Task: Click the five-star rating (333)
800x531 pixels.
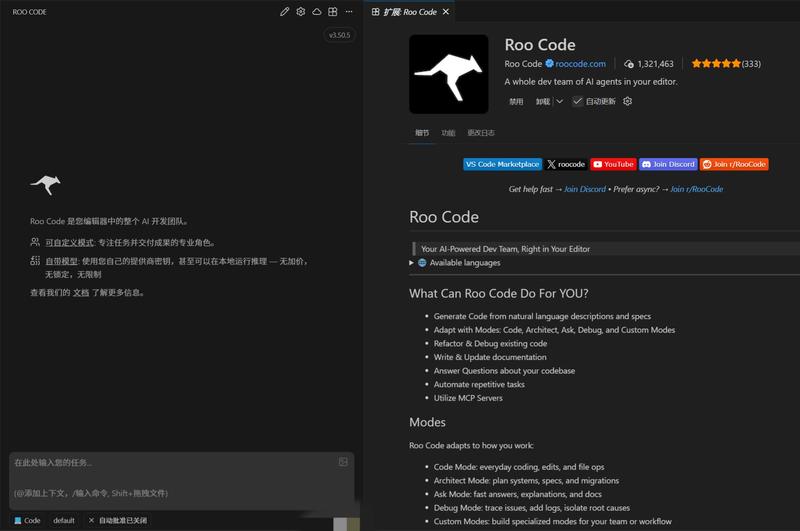Action: pos(726,64)
